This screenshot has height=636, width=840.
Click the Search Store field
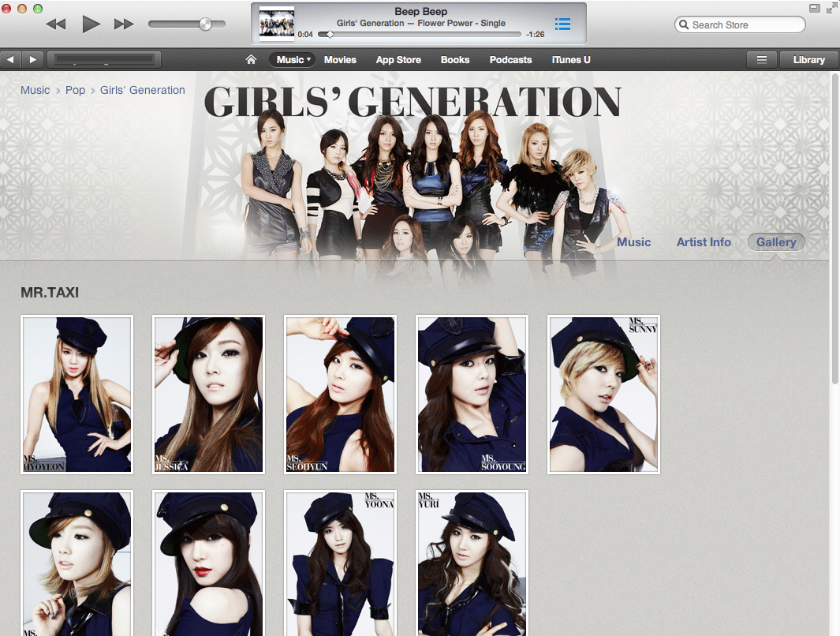[740, 24]
